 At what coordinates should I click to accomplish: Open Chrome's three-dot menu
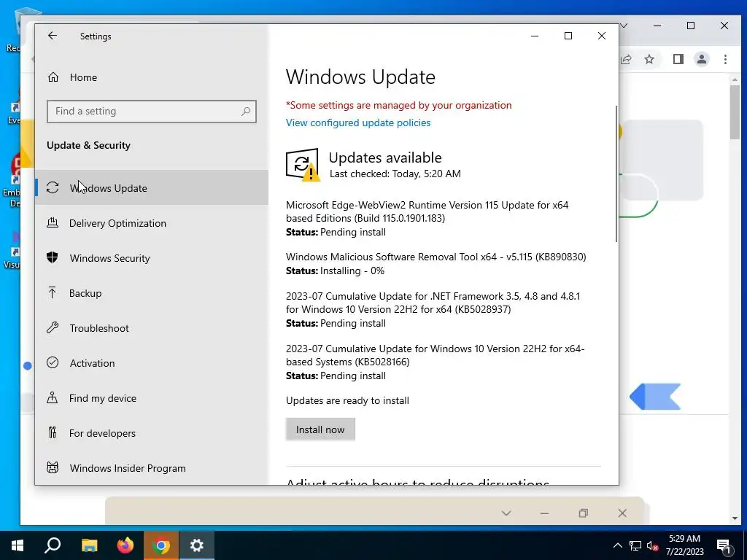(725, 59)
